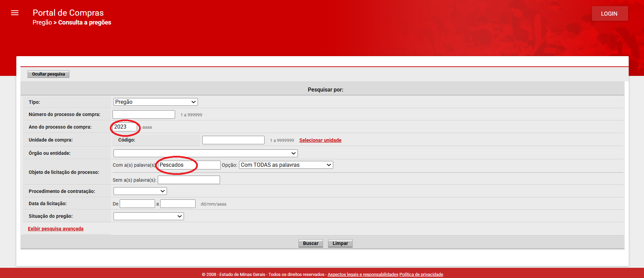The width and height of the screenshot is (644, 278).
Task: Open the hamburger navigation menu
Action: [15, 13]
